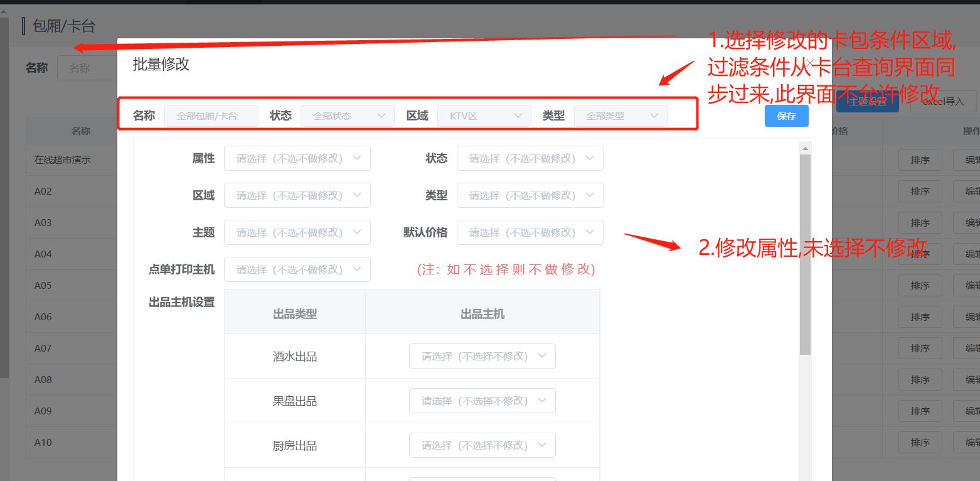Click the A06 row name

(43, 317)
